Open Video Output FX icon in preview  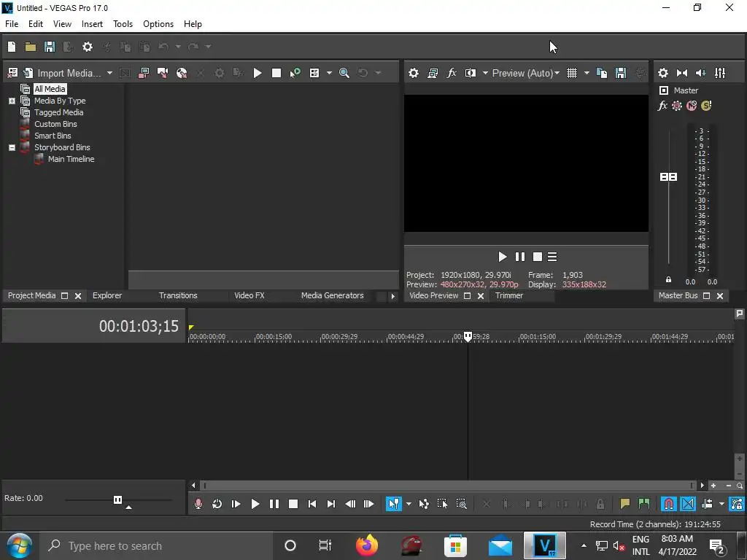pyautogui.click(x=452, y=73)
